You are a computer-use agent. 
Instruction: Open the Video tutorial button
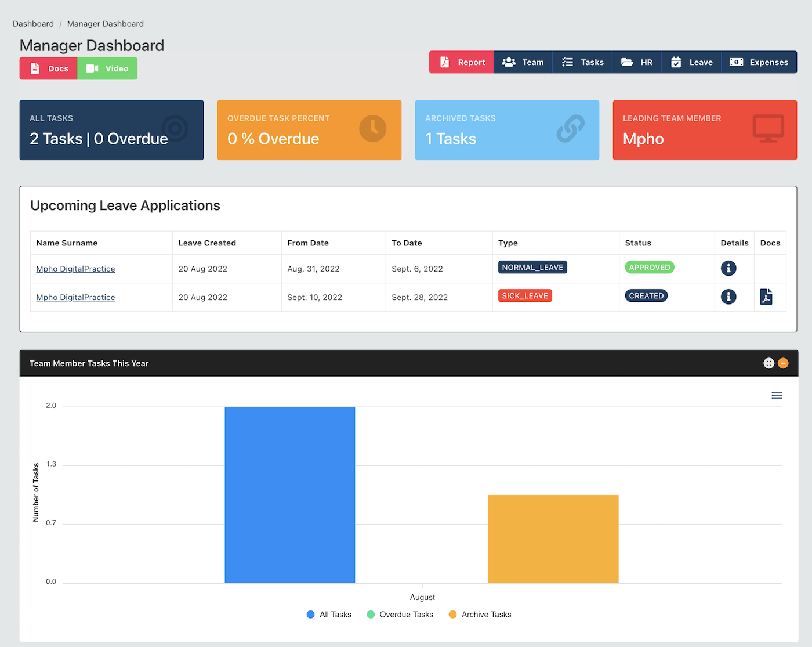click(x=107, y=68)
